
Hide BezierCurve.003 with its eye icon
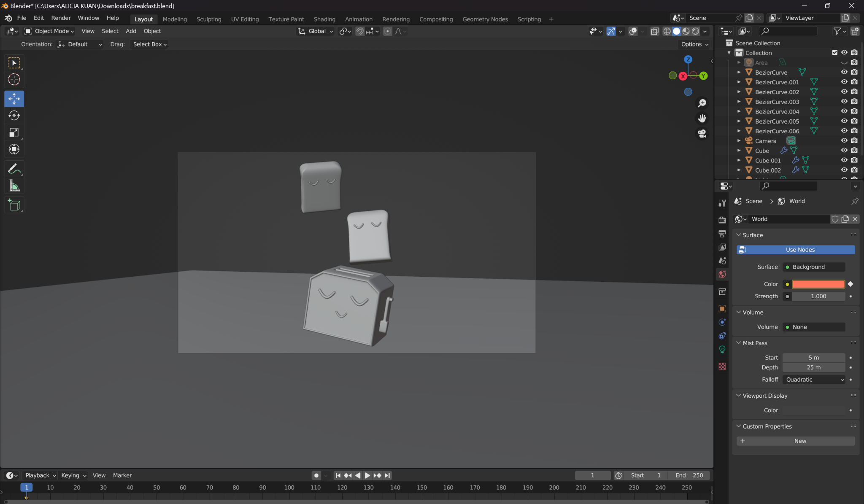(844, 102)
